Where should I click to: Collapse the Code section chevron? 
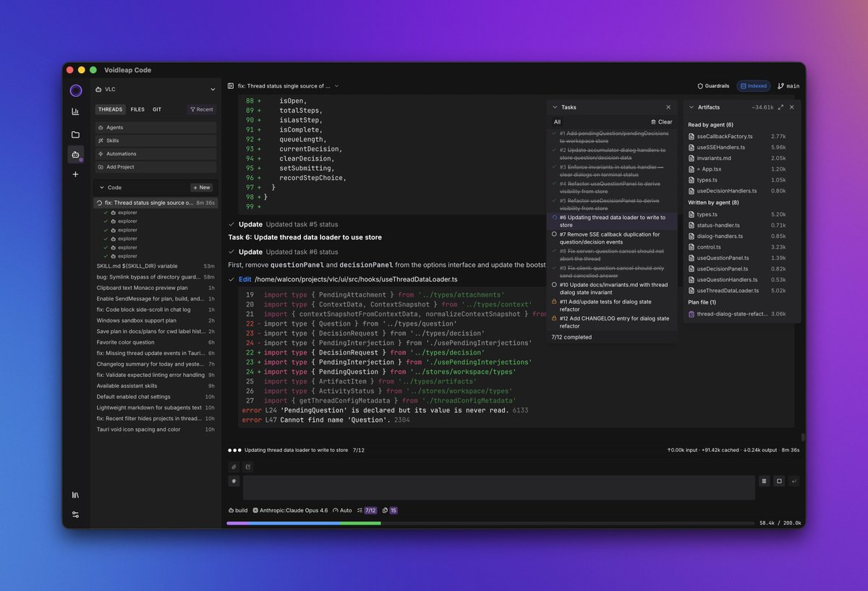click(x=102, y=187)
